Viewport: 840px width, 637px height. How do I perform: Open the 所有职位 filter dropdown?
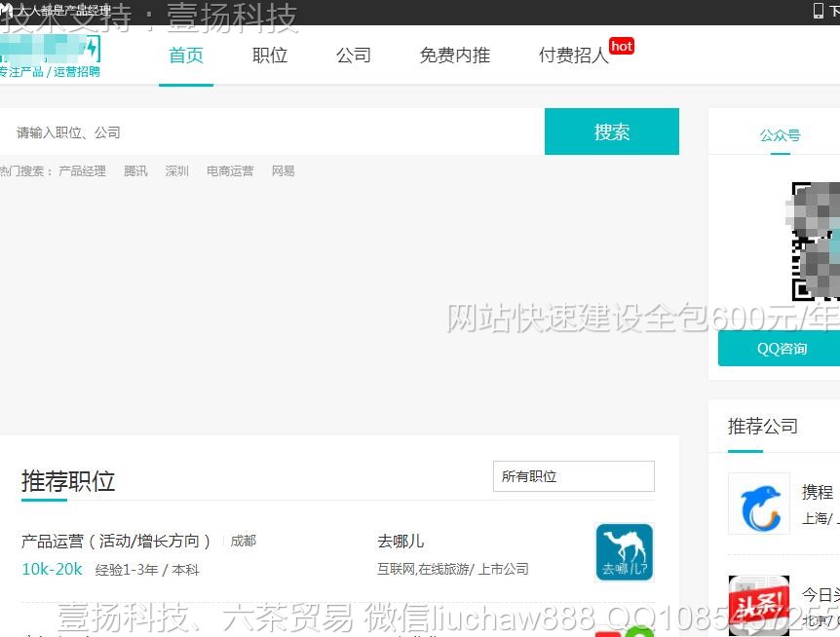tap(573, 476)
